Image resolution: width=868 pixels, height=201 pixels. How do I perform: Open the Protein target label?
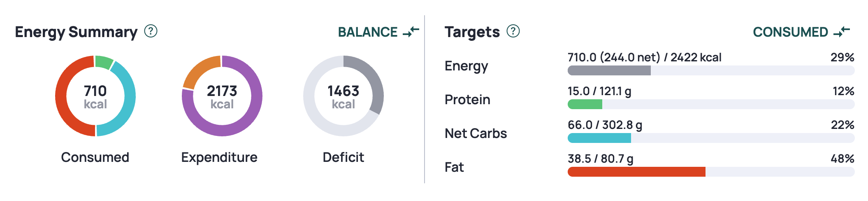coord(467,99)
